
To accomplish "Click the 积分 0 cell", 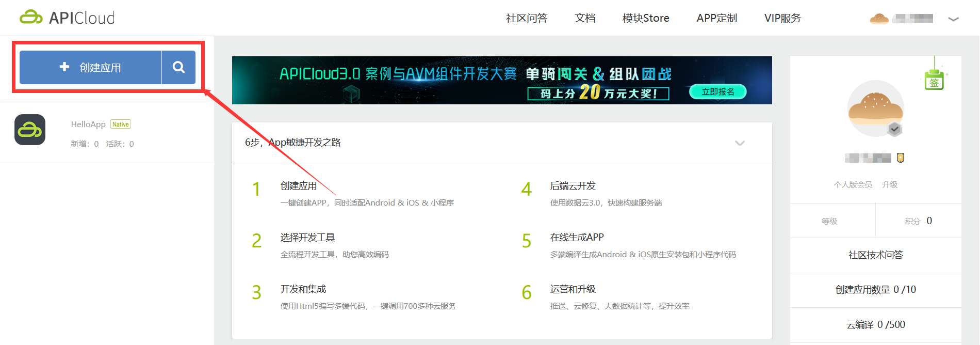I will click(919, 221).
